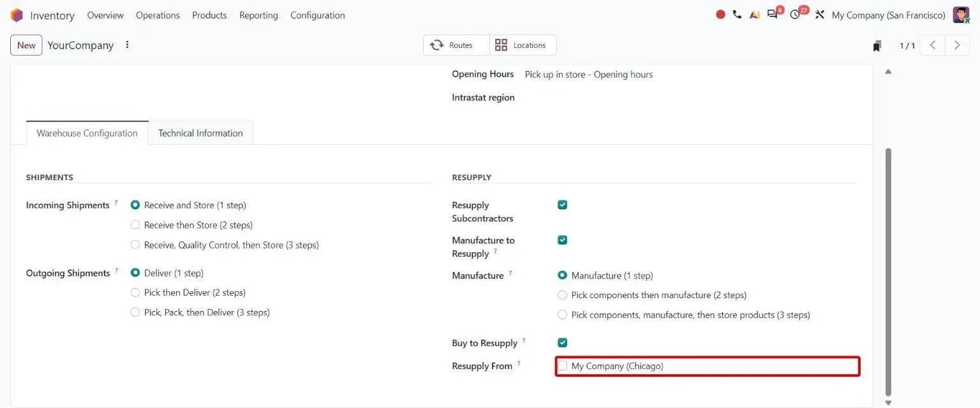The height and width of the screenshot is (408, 980).
Task: Open the Configuration menu
Action: (318, 15)
